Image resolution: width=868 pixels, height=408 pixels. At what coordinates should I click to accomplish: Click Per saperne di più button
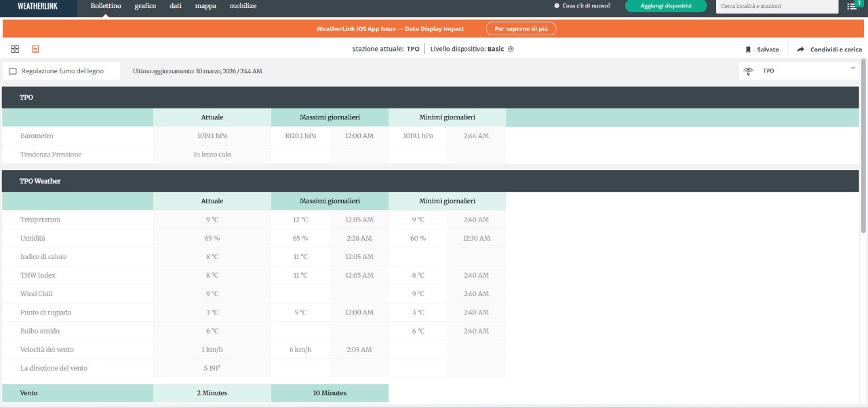(x=521, y=28)
